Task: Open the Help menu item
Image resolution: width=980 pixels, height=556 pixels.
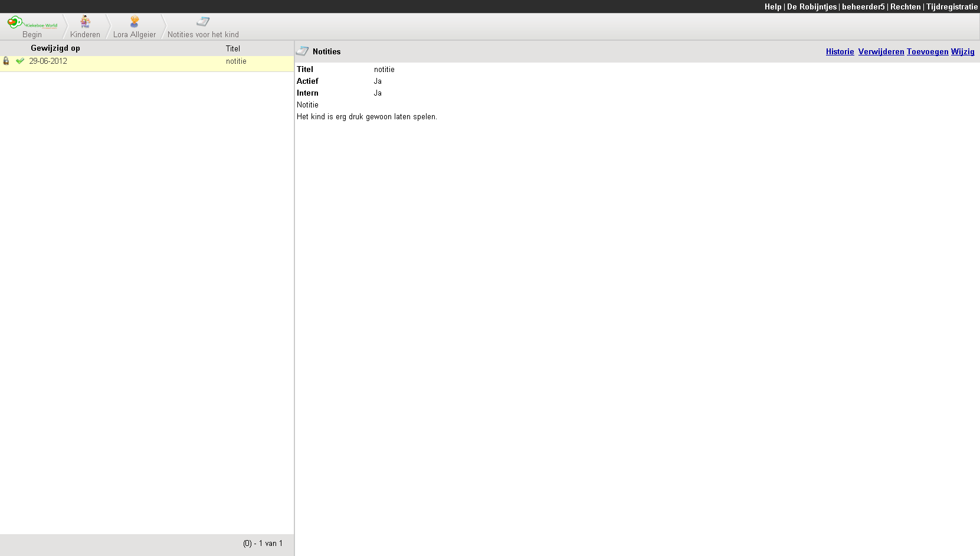Action: [x=772, y=6]
